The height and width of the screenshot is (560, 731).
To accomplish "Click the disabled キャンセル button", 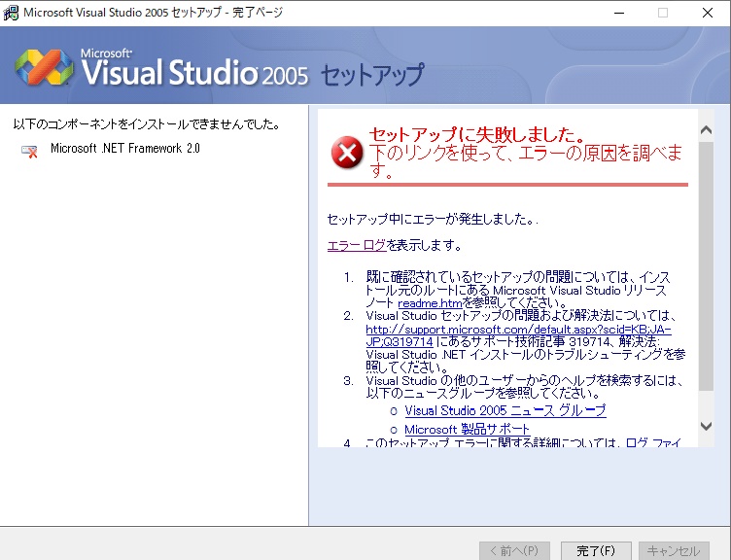I will pos(674,550).
